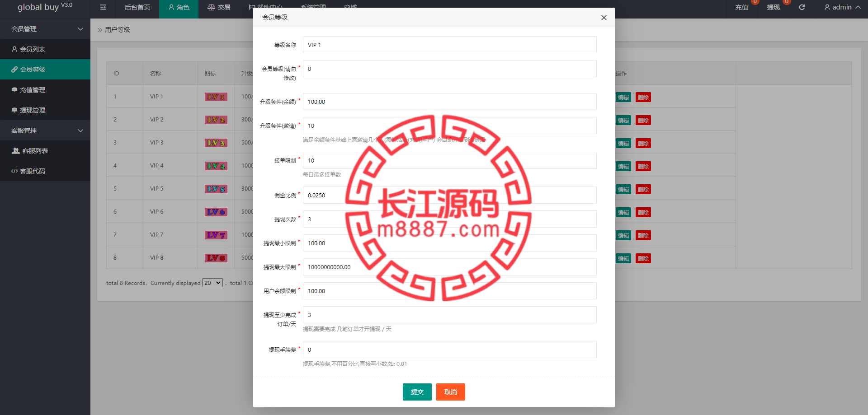
Task: Click the 提现最小限制 input field
Action: point(450,243)
